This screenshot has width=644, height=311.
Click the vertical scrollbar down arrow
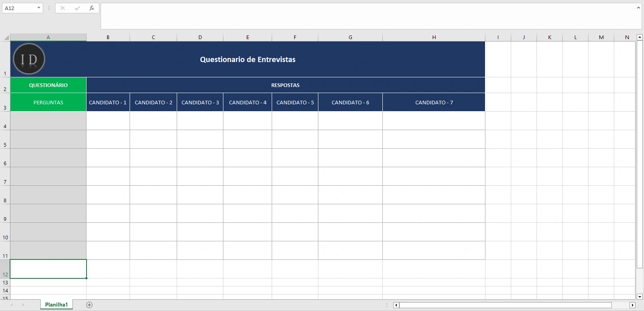click(x=640, y=296)
